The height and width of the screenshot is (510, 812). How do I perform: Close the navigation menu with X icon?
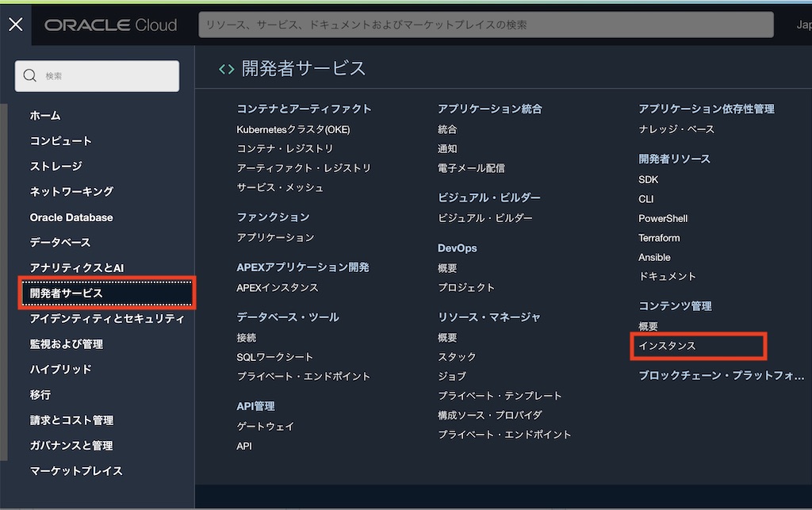(16, 25)
